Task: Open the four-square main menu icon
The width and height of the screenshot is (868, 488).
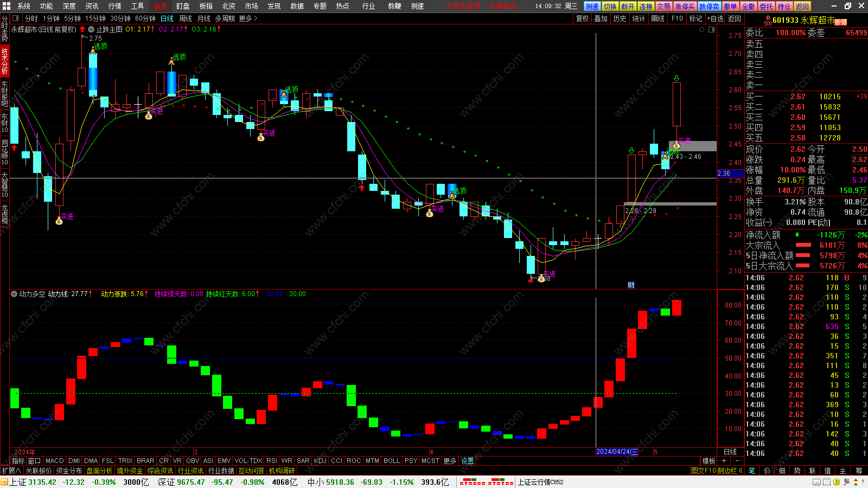Action: point(6,6)
